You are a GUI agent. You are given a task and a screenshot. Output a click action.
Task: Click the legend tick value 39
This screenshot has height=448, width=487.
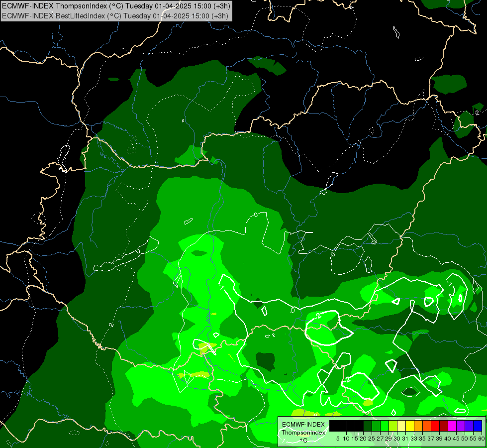439,439
